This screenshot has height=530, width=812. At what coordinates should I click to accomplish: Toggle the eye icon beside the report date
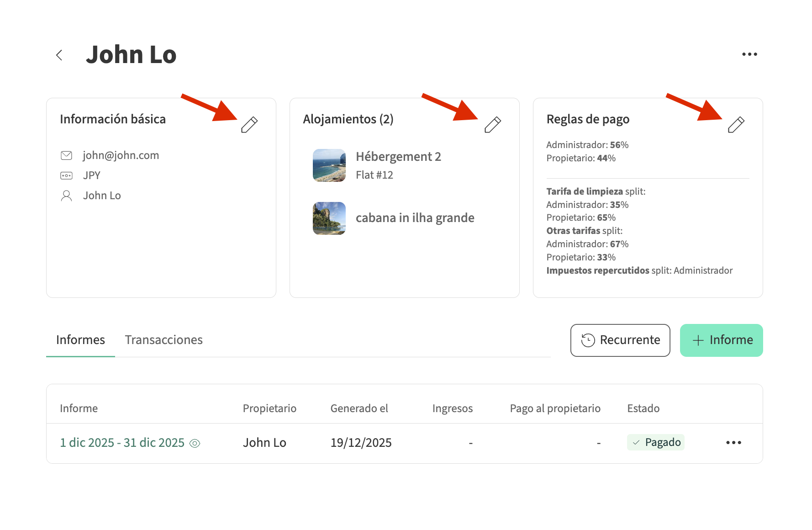195,443
